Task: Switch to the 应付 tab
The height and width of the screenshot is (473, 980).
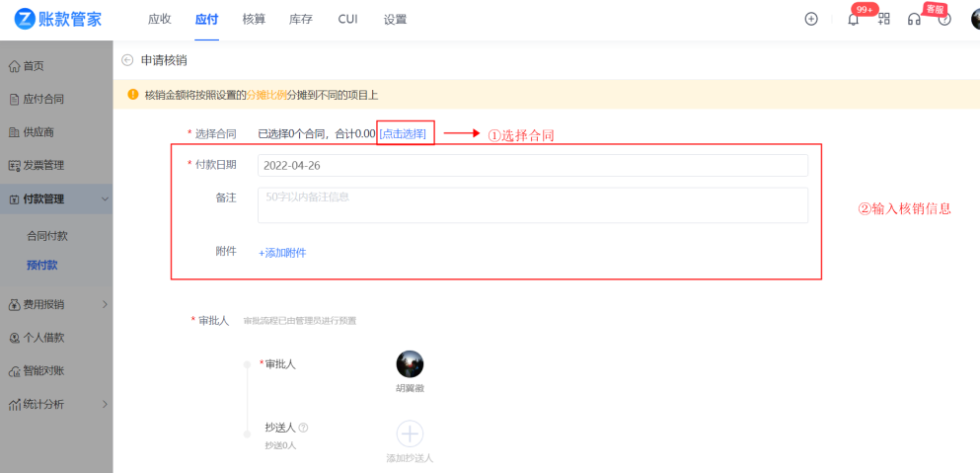Action: [206, 20]
